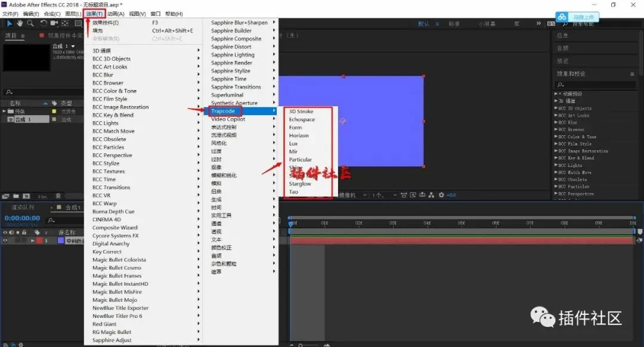Click the new folder icon in Project panel

coord(16,196)
